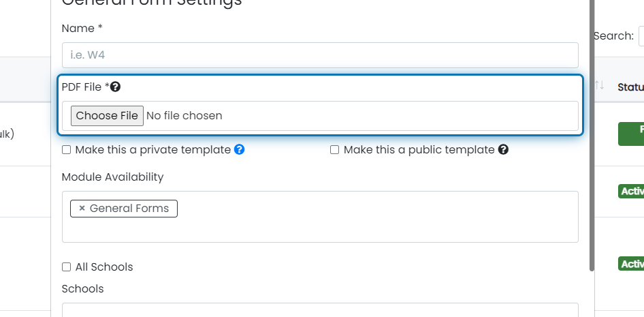Open the Module Availability selection box
644x317 pixels.
point(320,217)
